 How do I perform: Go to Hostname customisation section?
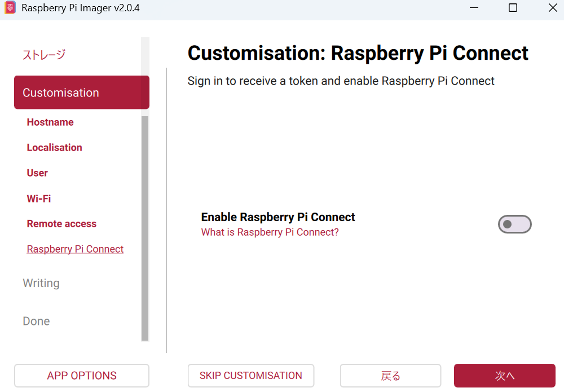coord(50,122)
